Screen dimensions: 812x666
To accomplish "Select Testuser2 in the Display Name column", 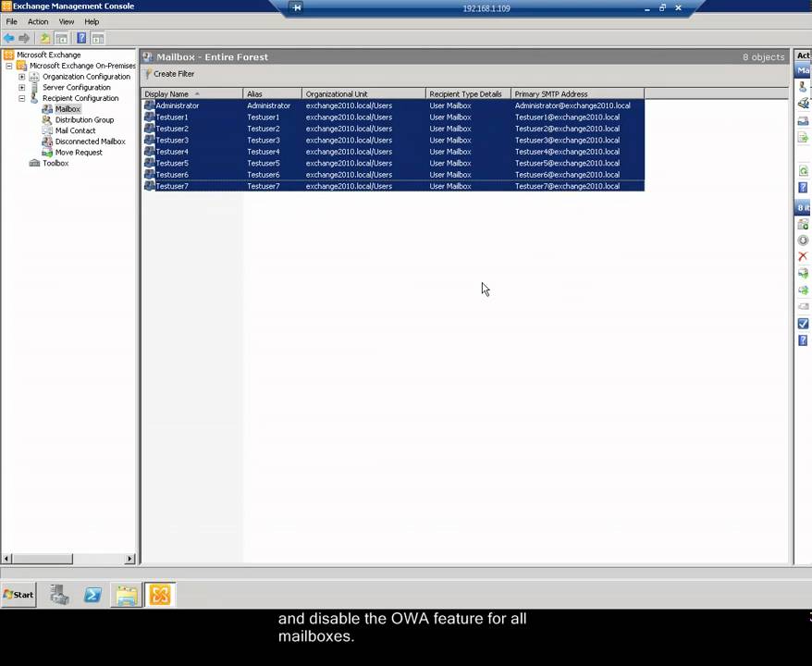I will pos(172,129).
